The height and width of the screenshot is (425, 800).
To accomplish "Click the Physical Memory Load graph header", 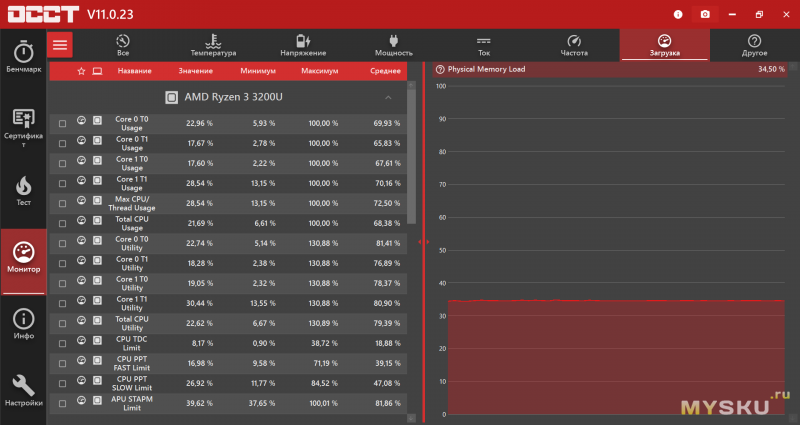I will (610, 69).
